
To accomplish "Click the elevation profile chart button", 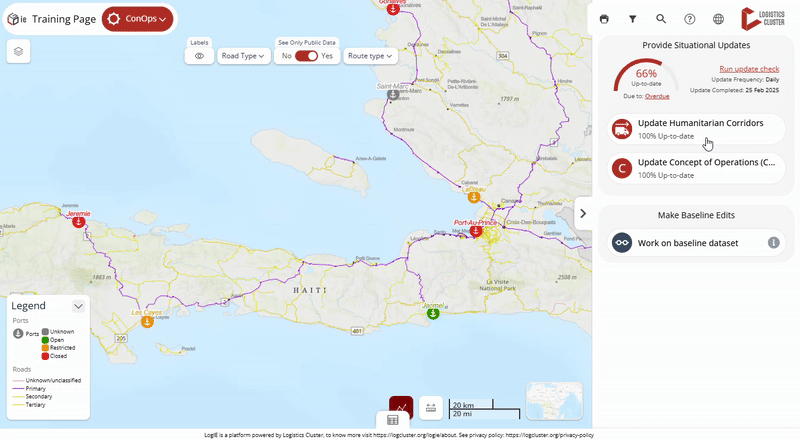I will click(x=401, y=407).
